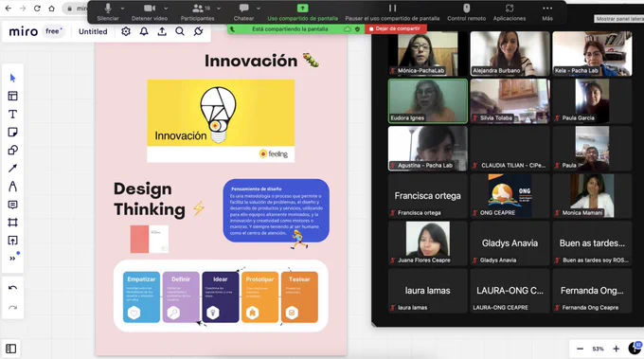Viewport: 644px width, 359px height.
Task: Select the Pen tool in Miro
Action: pos(12,187)
